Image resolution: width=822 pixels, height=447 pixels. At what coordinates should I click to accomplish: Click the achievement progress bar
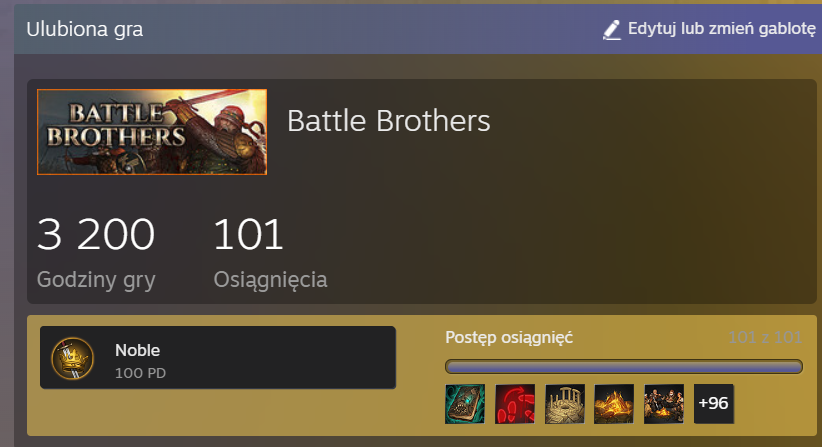[x=624, y=367]
